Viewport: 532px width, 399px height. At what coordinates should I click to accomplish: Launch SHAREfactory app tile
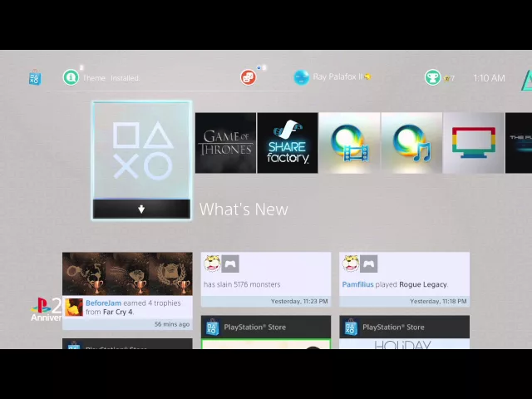(288, 143)
